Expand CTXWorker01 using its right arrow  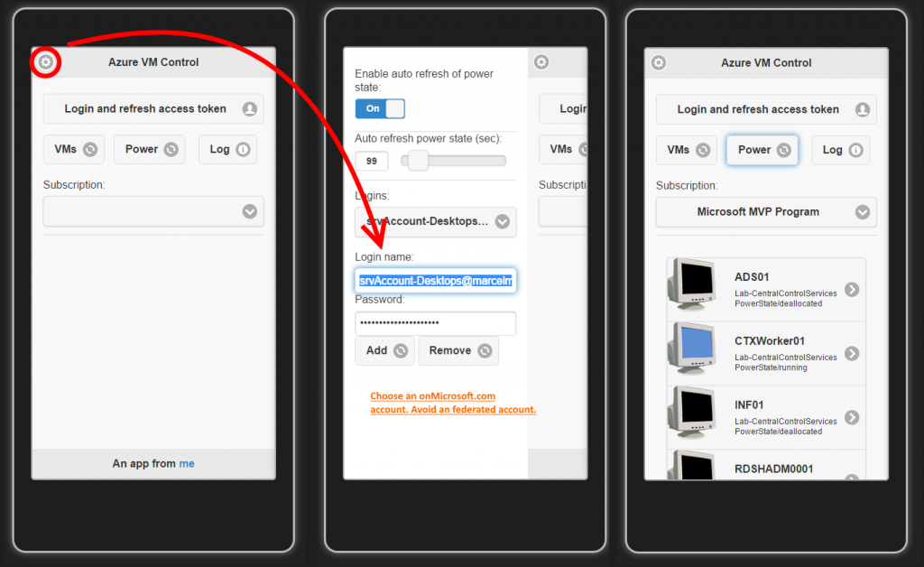(x=851, y=354)
